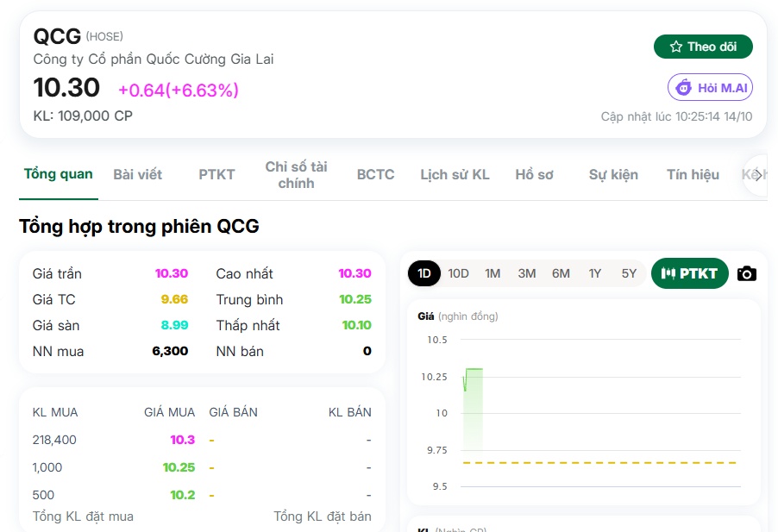Click the bid price 10.25 row
778x532 pixels.
click(202, 467)
